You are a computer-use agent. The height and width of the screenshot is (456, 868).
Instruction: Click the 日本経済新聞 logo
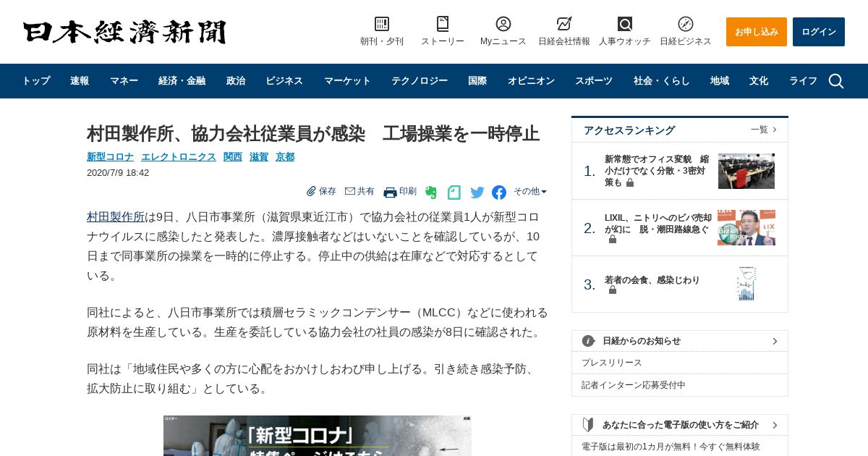(124, 32)
